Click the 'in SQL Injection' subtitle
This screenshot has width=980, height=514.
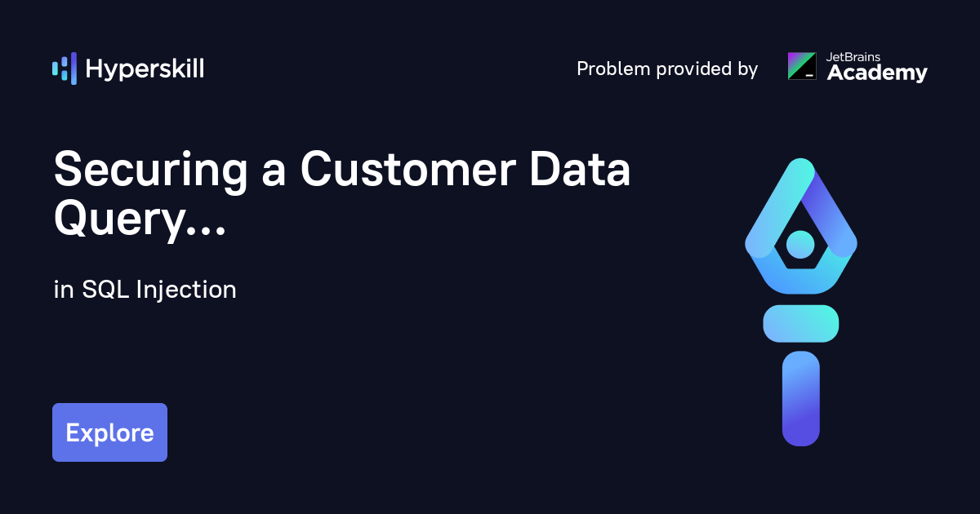tap(145, 290)
